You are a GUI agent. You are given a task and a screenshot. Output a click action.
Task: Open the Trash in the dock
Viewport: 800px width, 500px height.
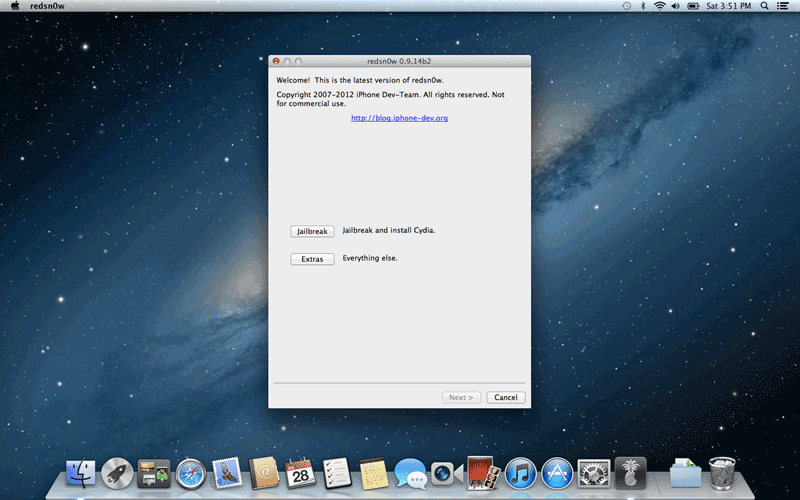click(x=722, y=472)
